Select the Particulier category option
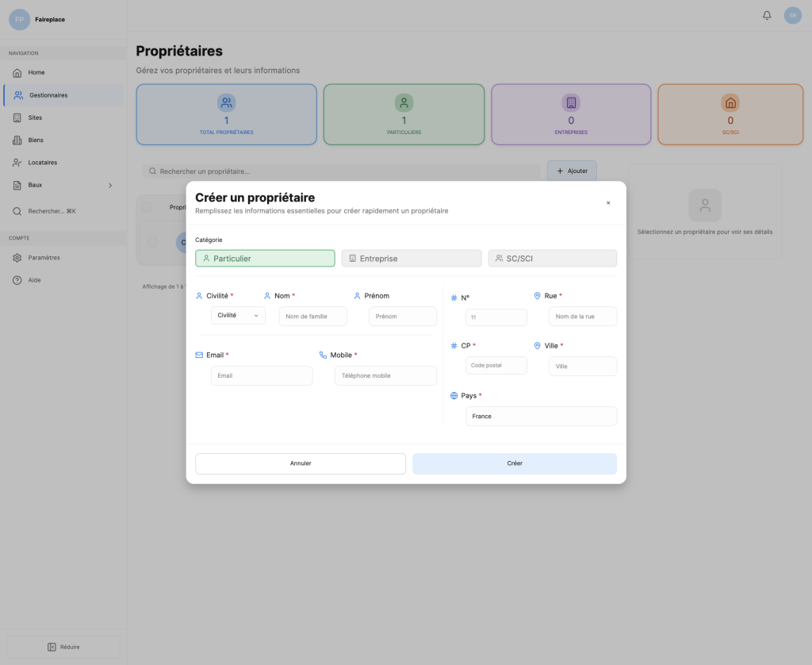This screenshot has height=665, width=812. 265,259
